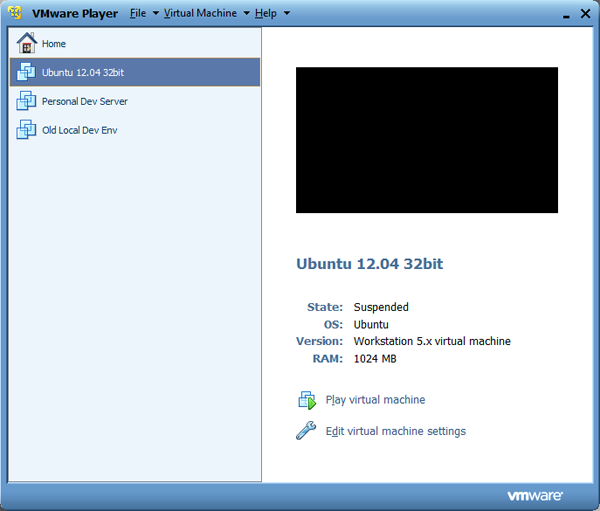Screen dimensions: 600x511
Task: Select Old Local Dev Env in the library
Action: (135, 130)
